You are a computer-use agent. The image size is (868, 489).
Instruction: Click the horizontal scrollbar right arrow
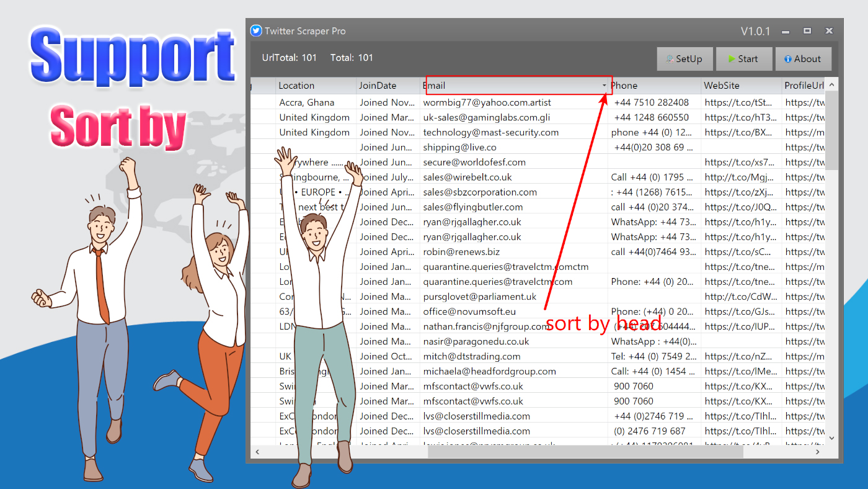click(818, 452)
